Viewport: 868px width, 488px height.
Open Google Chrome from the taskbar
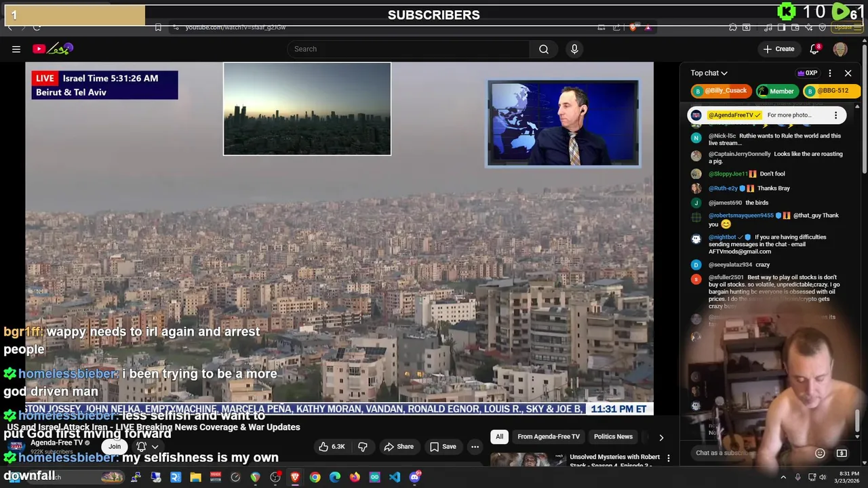click(315, 477)
